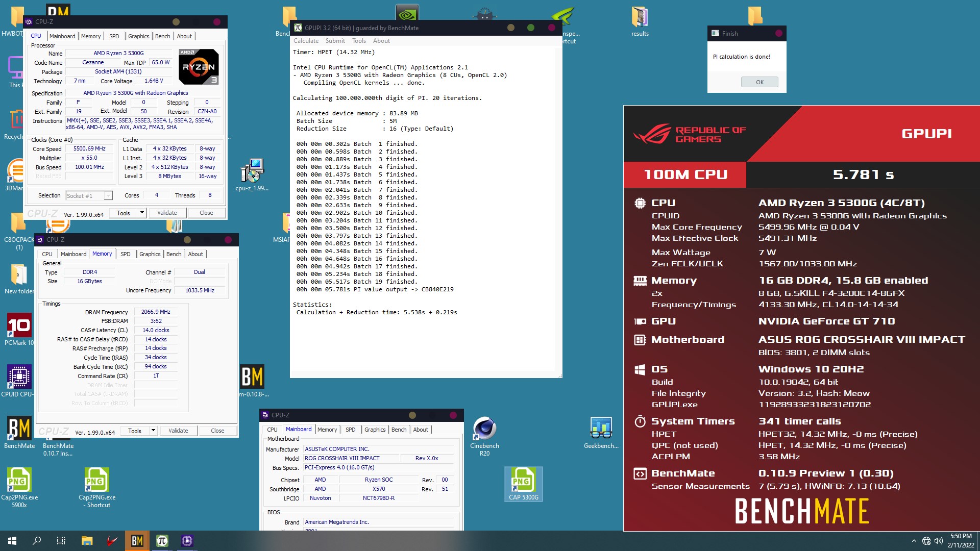Screen dimensions: 980x551
Task: Open Socket #1 selection dropdown
Action: (89, 195)
